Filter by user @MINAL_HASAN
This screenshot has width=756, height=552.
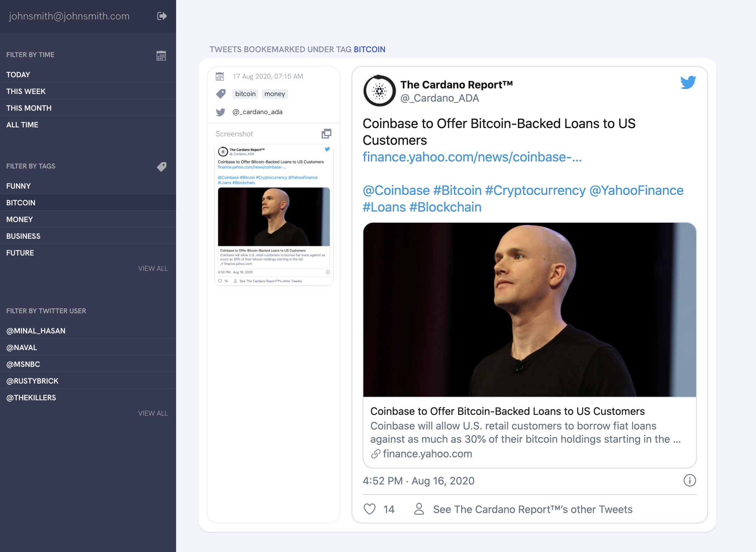(88, 331)
